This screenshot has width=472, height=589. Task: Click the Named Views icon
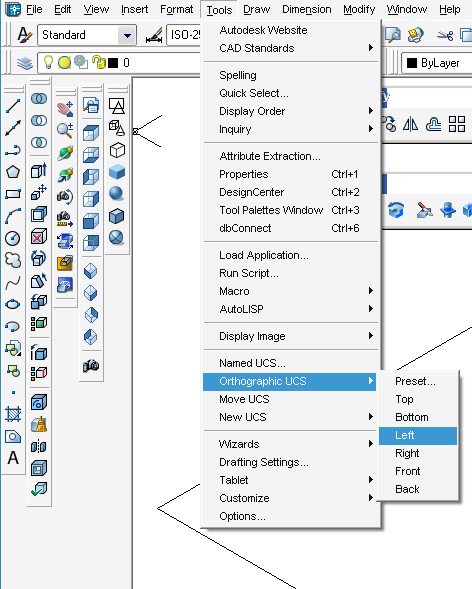click(x=91, y=106)
